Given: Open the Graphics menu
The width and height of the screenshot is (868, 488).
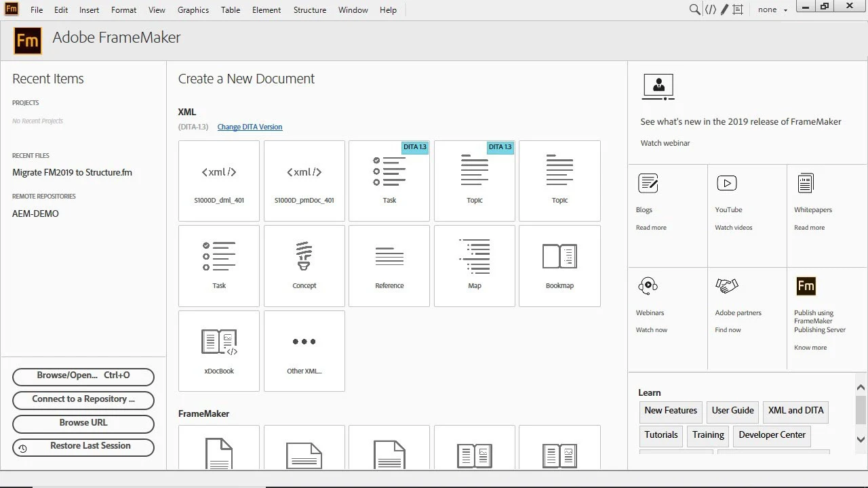Looking at the screenshot, I should click(x=193, y=10).
